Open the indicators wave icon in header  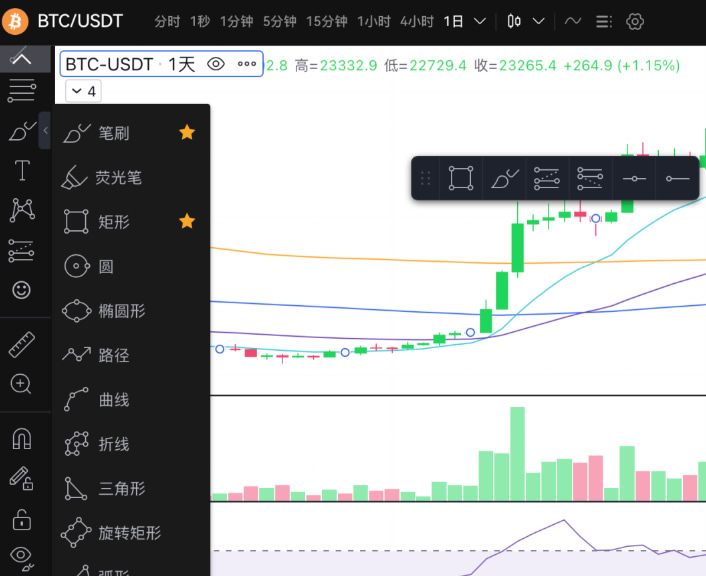click(573, 21)
